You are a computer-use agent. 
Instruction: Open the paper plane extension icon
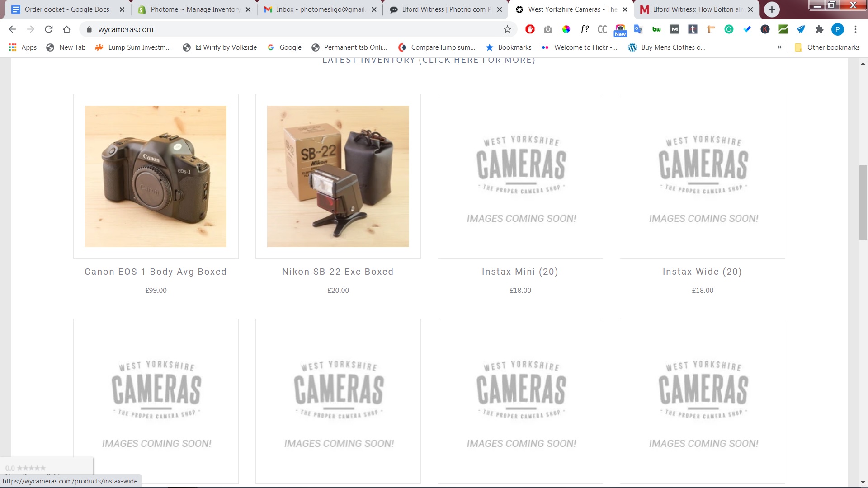801,29
